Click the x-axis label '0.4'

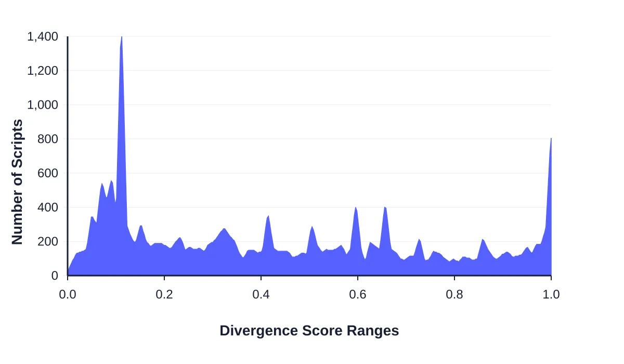261,294
